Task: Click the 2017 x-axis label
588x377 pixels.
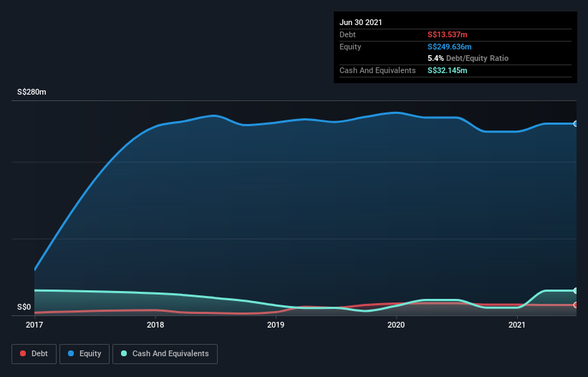Action: click(34, 325)
